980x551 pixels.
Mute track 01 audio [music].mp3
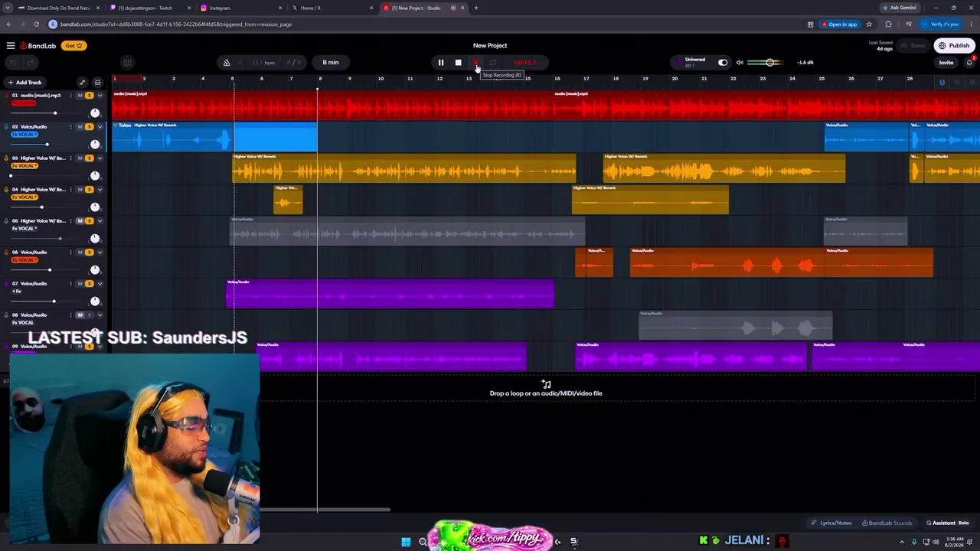tap(80, 96)
